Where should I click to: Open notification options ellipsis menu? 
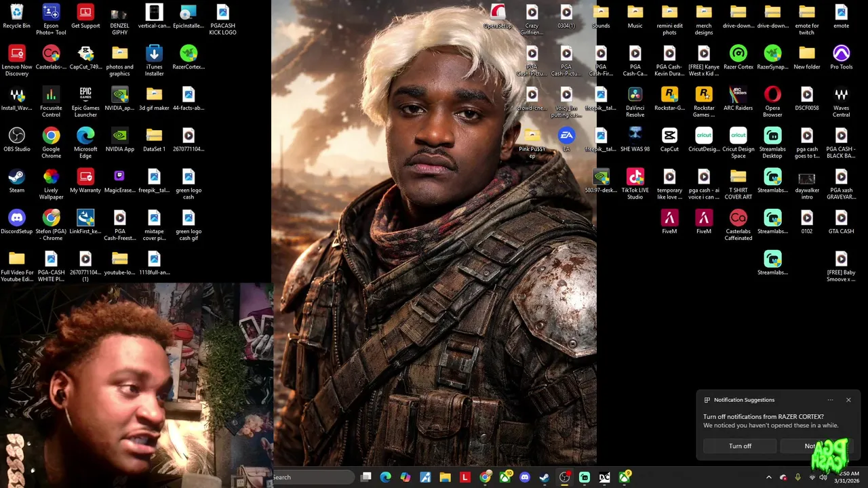(x=830, y=400)
